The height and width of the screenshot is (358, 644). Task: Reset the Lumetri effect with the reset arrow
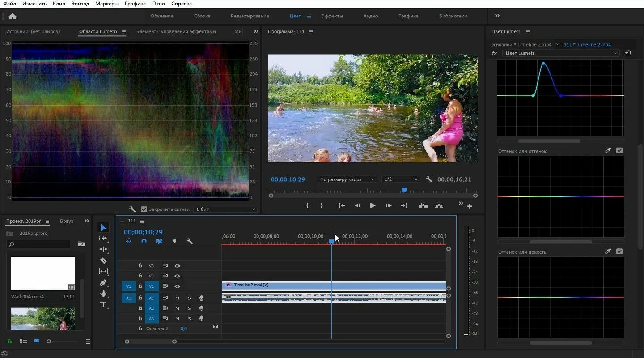coord(628,53)
